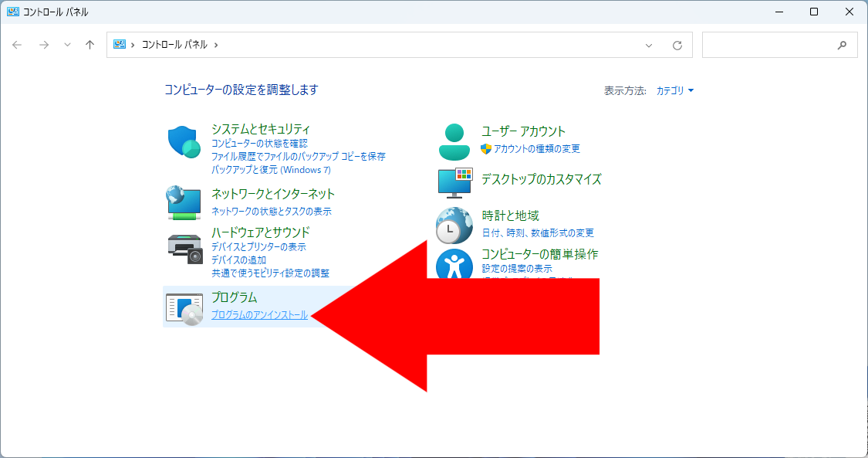Image resolution: width=868 pixels, height=458 pixels.
Task: Click the System and Security shield icon
Action: (x=184, y=142)
